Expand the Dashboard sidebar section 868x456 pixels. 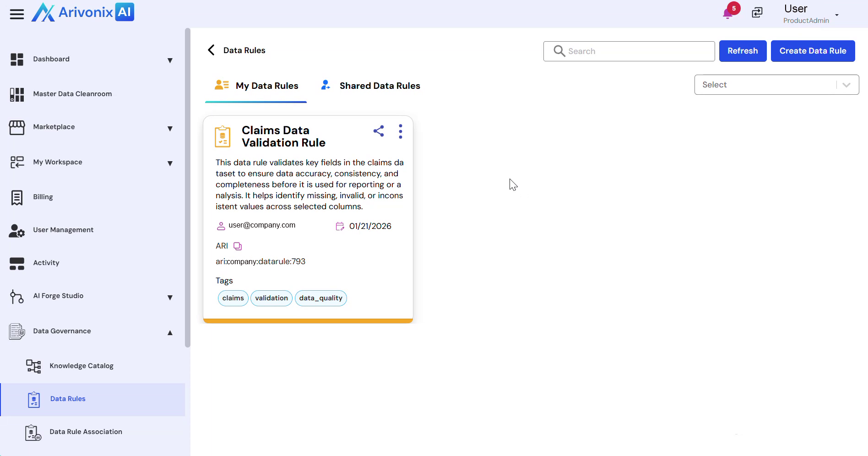tap(170, 60)
